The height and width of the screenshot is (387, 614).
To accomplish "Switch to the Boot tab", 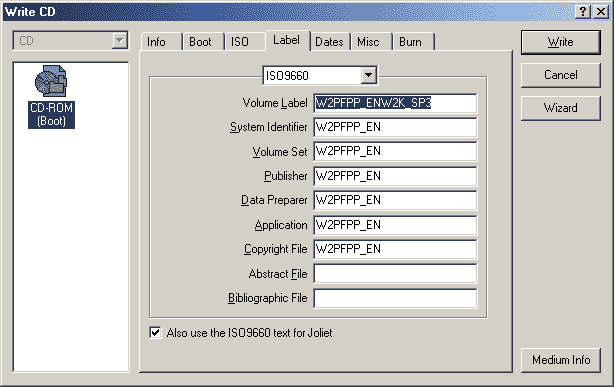I will pyautogui.click(x=203, y=42).
